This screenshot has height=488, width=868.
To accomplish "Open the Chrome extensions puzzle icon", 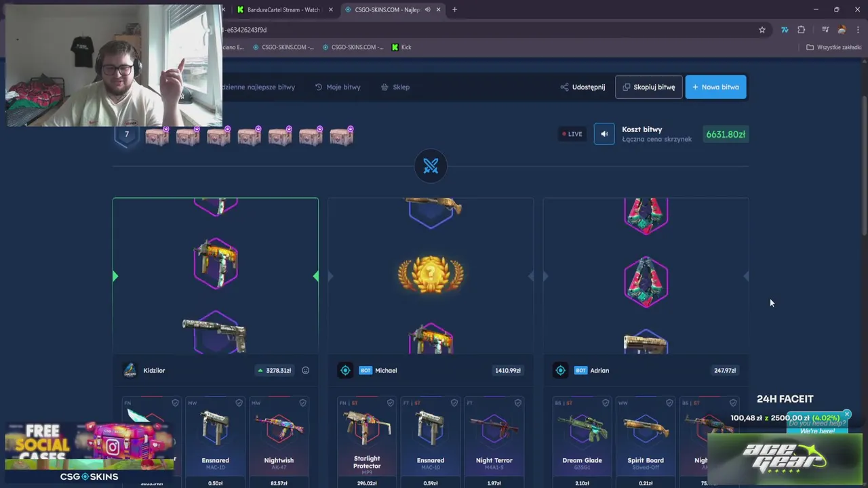I will click(802, 30).
